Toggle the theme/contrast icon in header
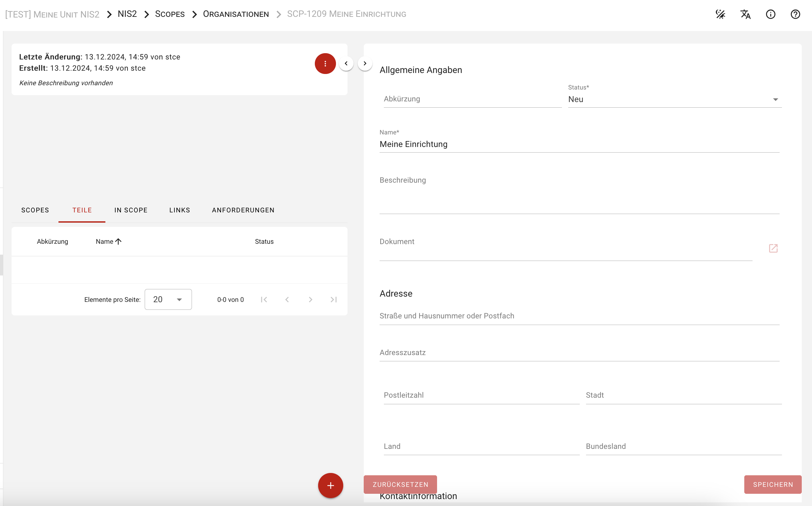This screenshot has width=812, height=506. coord(720,14)
